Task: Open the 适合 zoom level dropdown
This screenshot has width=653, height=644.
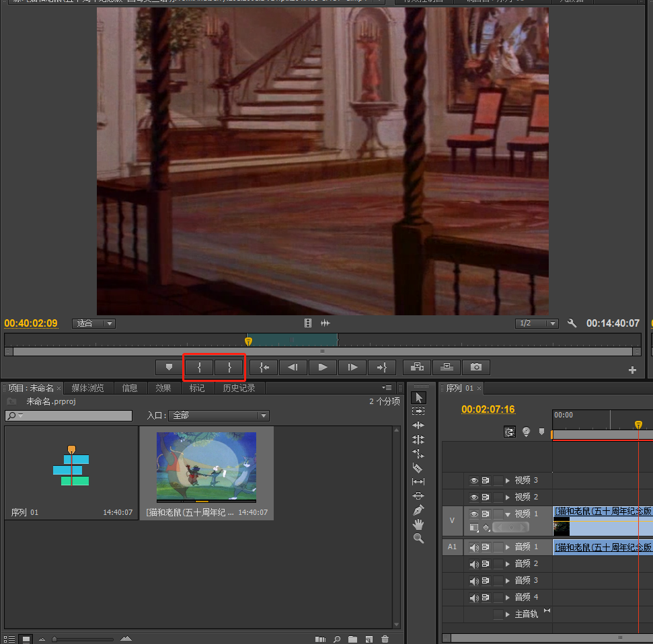Action: pyautogui.click(x=93, y=323)
